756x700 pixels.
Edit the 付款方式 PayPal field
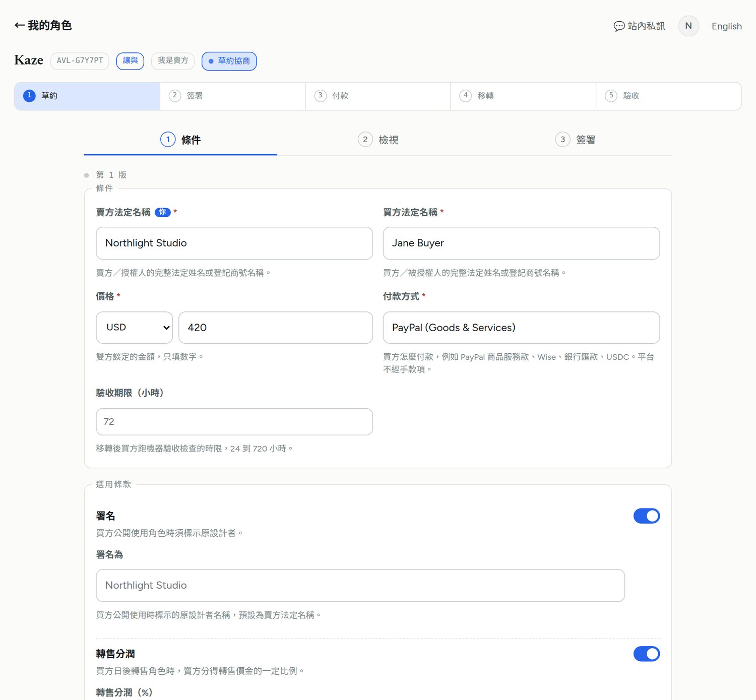pyautogui.click(x=521, y=328)
